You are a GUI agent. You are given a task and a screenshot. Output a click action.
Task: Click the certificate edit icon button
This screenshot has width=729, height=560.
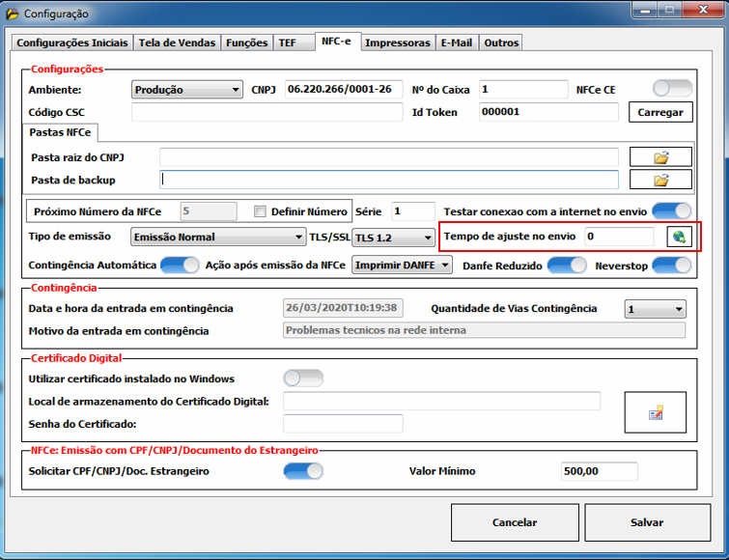tap(655, 412)
